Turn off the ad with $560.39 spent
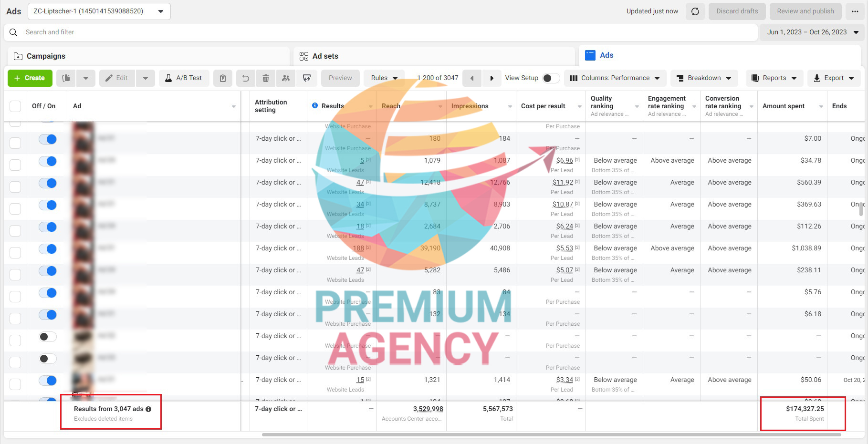The height and width of the screenshot is (444, 868). (x=48, y=183)
